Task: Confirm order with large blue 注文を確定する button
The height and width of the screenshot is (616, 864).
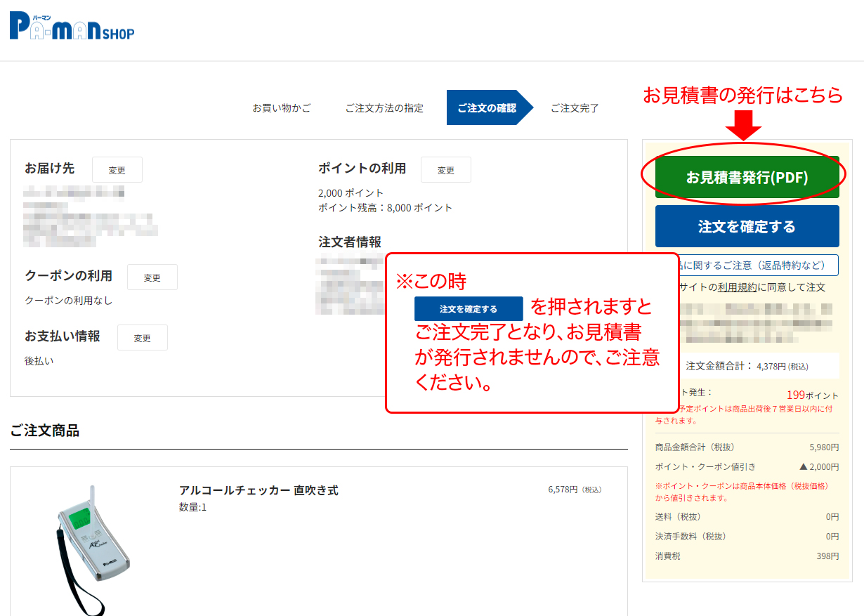Action: (747, 226)
